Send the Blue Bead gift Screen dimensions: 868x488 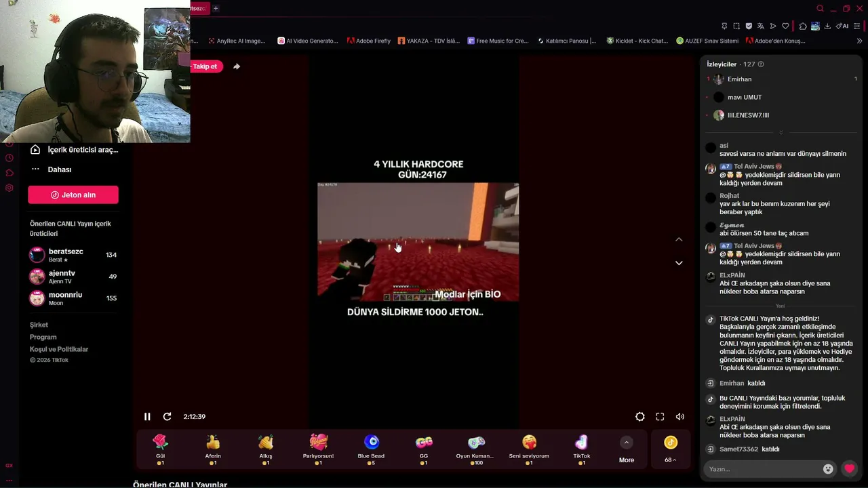click(x=371, y=450)
